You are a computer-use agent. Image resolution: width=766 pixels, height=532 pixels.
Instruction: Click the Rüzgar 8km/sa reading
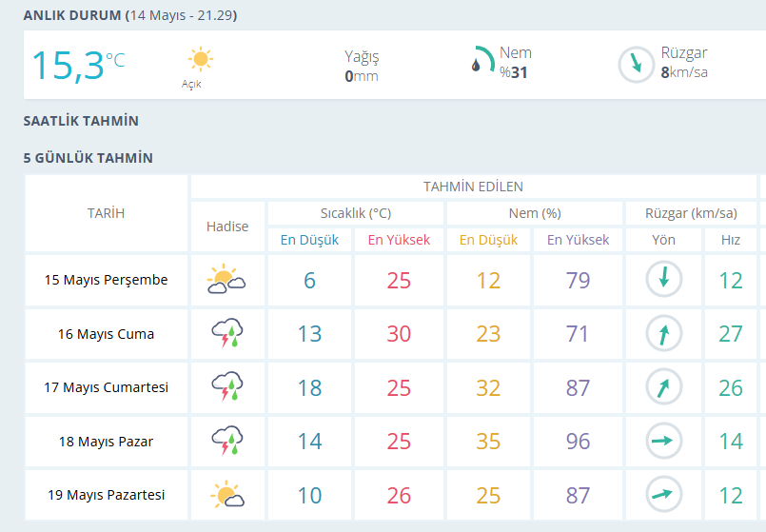(684, 63)
